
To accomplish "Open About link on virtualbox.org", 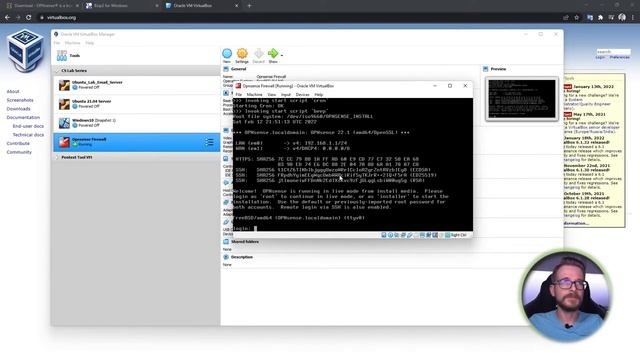I will [13, 91].
